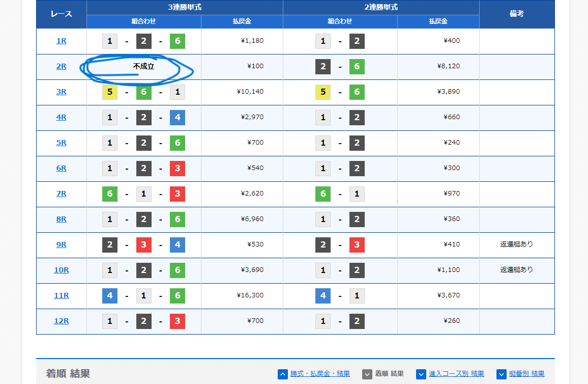Click the down chevron beside 艇番別 結果
This screenshot has height=384, width=588.
[502, 374]
